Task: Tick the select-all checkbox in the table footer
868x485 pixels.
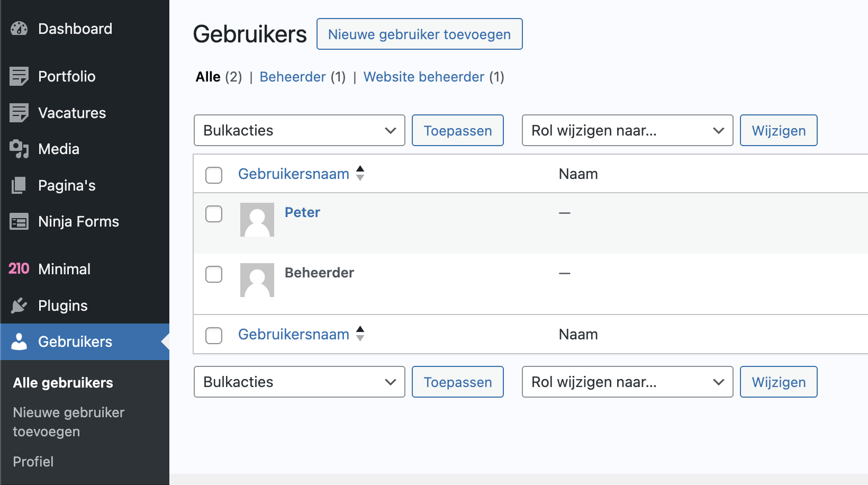Action: [x=214, y=335]
